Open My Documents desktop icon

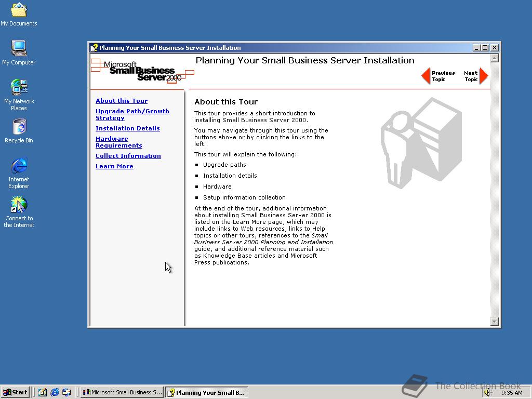(x=19, y=14)
